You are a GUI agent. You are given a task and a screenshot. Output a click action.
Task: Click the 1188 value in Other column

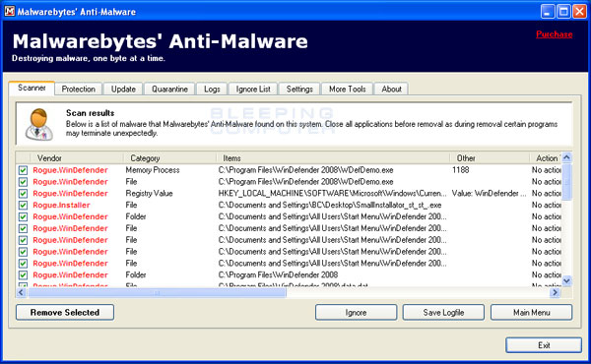click(x=461, y=170)
